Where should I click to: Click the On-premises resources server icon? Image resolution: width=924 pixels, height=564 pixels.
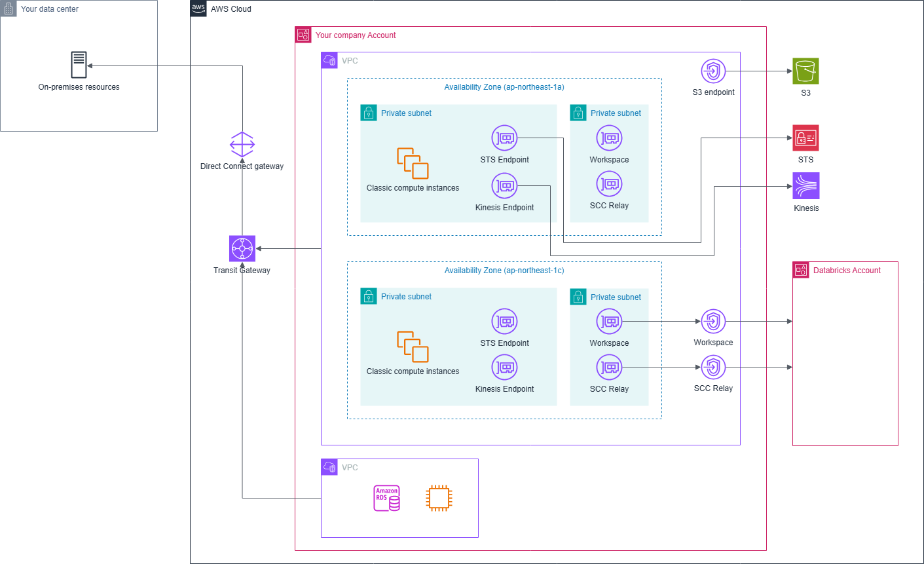pyautogui.click(x=79, y=66)
